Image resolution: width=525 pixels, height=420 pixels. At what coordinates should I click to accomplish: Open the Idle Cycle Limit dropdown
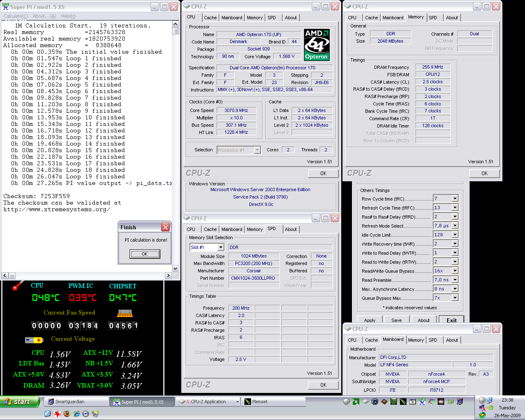click(x=455, y=235)
